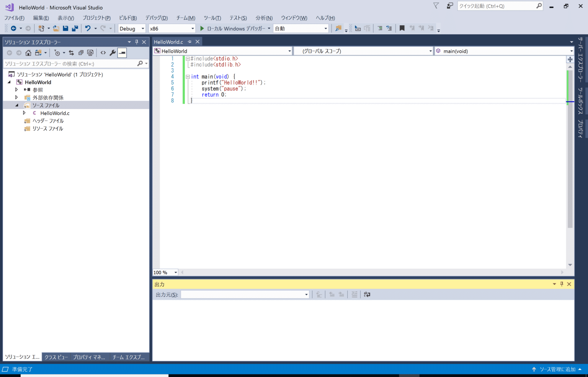Switch to the クラス ビュー tab
Image resolution: width=588 pixels, height=377 pixels.
tap(56, 357)
